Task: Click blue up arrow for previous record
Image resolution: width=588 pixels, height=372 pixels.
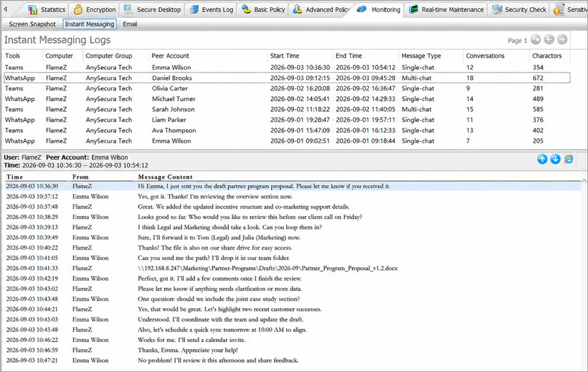Action: pyautogui.click(x=542, y=159)
